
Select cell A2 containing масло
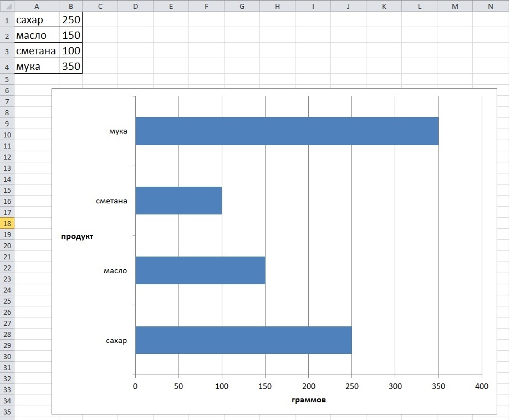(x=37, y=35)
